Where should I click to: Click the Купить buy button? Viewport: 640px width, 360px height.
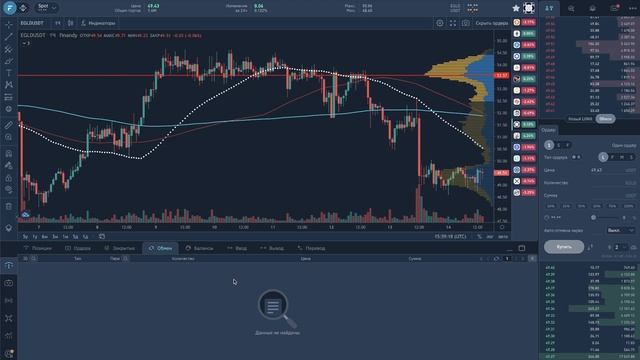pos(564,247)
